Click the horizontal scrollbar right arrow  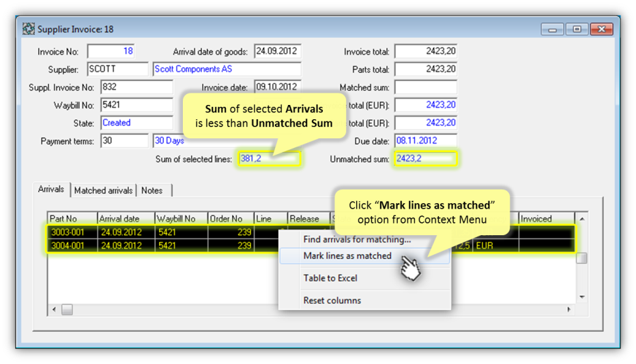[x=568, y=309]
